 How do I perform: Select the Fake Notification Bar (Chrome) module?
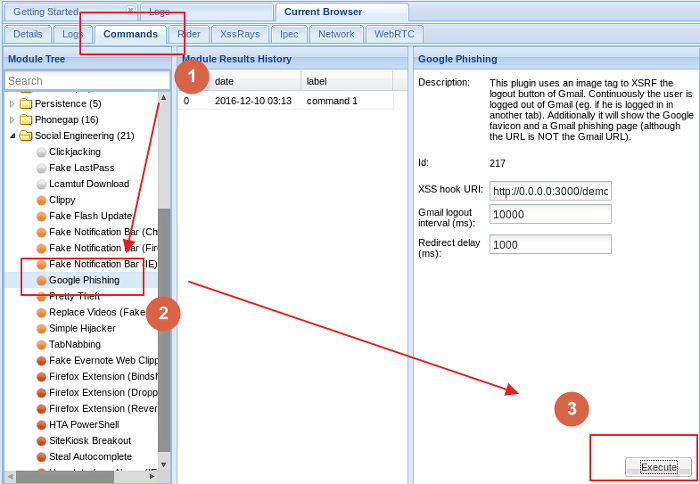point(103,232)
